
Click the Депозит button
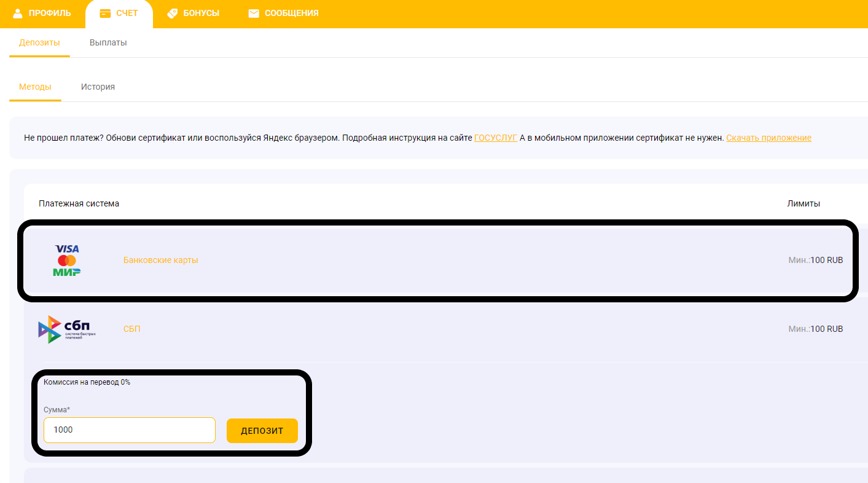click(x=262, y=431)
